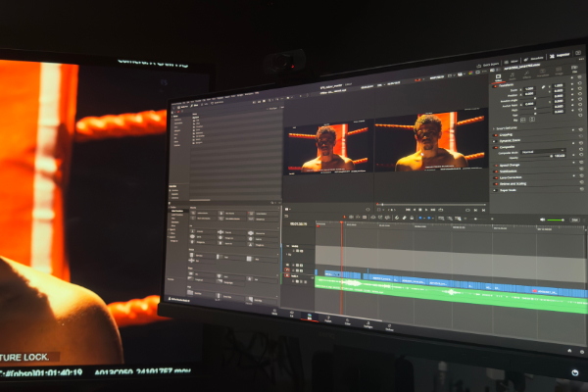Open the Audio tab in Inspector

513,76
